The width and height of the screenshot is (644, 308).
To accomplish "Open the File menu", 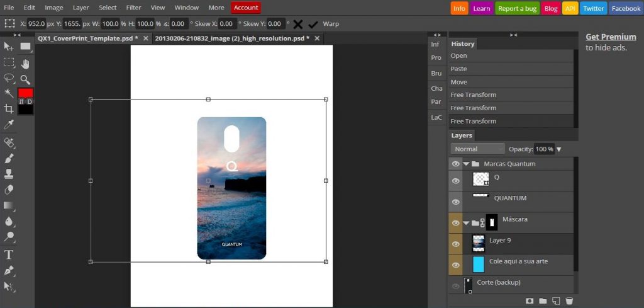I will point(9,8).
